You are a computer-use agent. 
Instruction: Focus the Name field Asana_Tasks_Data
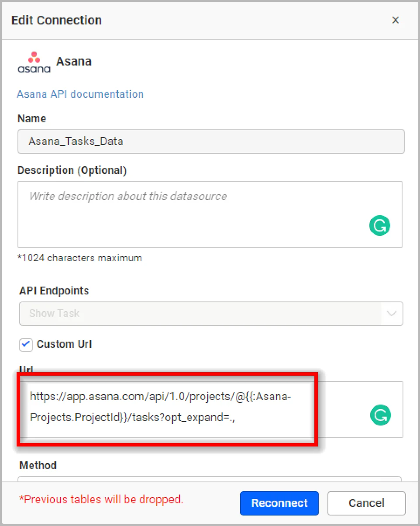[x=211, y=142]
